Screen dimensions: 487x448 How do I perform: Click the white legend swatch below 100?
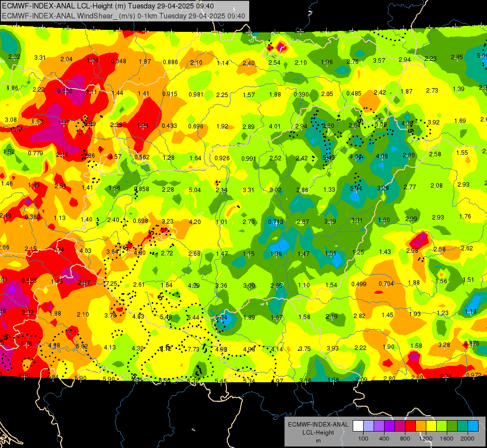click(x=358, y=426)
